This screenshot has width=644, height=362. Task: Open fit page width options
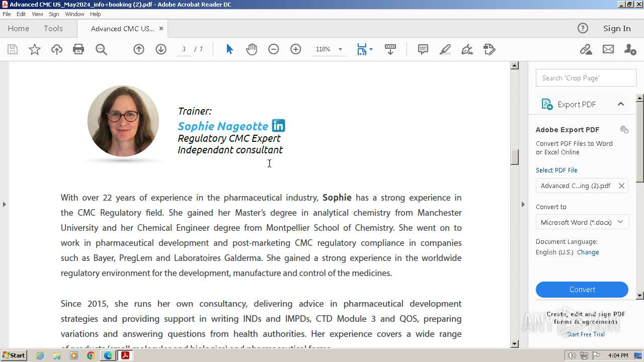pos(365,49)
